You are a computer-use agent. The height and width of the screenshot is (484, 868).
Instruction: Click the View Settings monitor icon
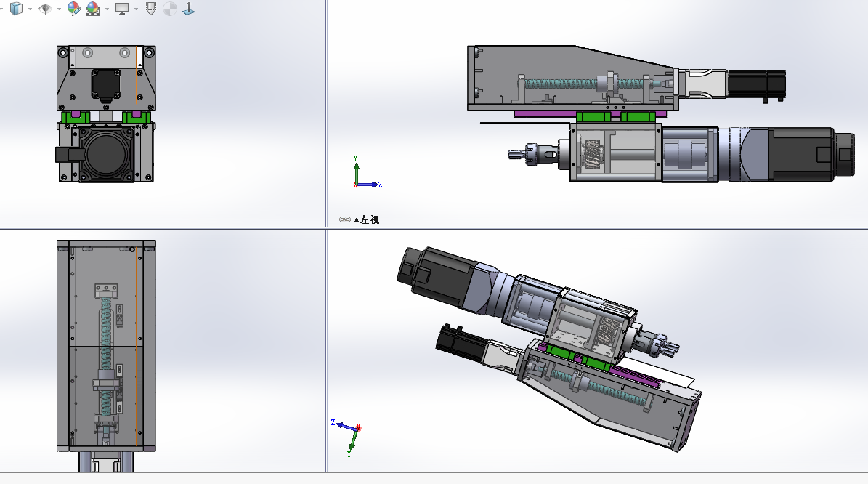(122, 8)
